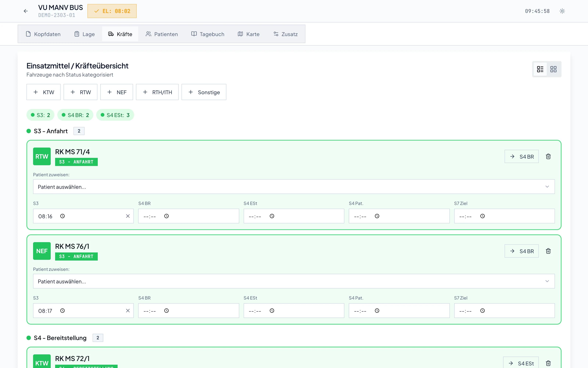The height and width of the screenshot is (368, 588).
Task: Open S4 BR clock picker for RK MS 71/4
Action: [x=166, y=216]
